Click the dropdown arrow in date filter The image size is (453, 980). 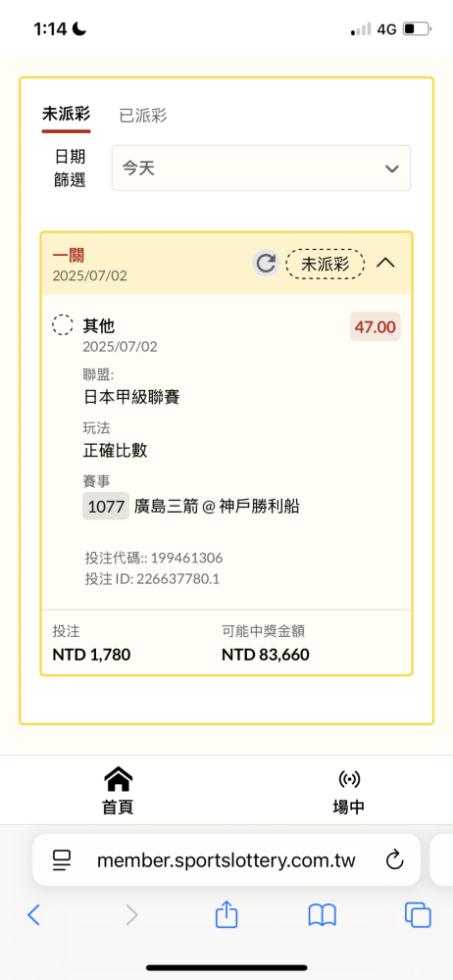(391, 169)
